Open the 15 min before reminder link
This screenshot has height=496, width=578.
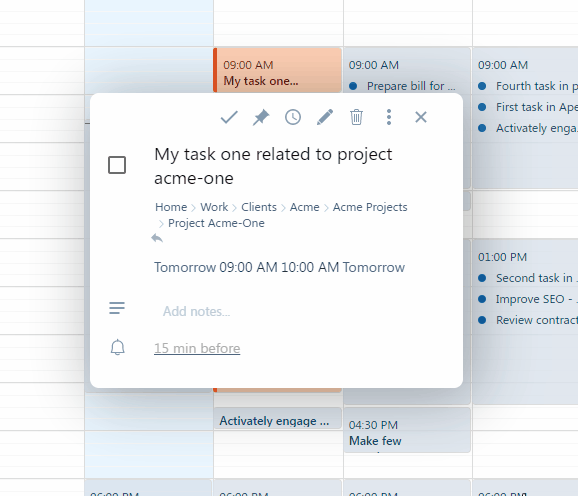tap(197, 348)
